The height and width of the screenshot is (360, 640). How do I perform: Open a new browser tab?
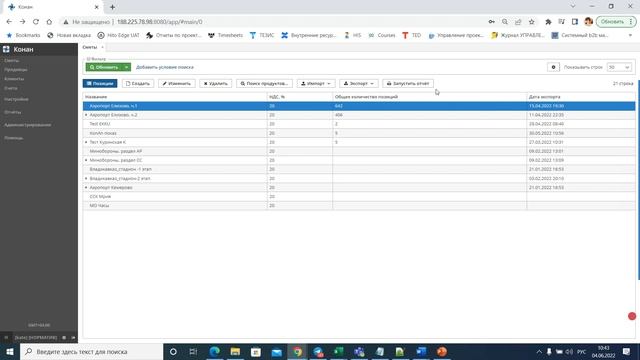click(x=112, y=7)
